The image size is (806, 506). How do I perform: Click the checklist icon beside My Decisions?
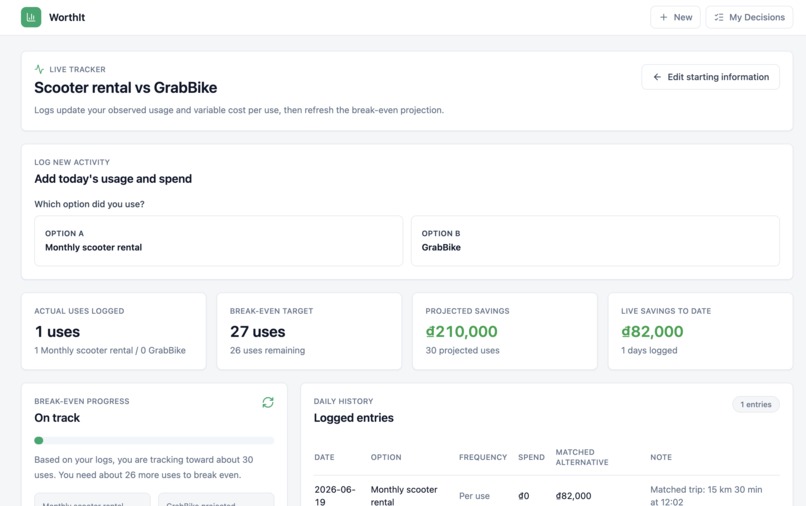point(719,17)
